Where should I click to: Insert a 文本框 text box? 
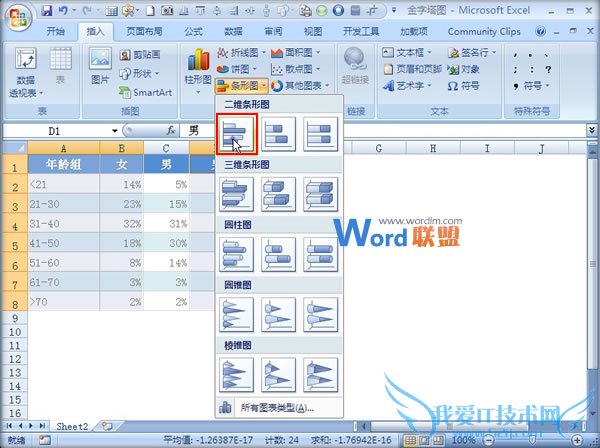(407, 52)
